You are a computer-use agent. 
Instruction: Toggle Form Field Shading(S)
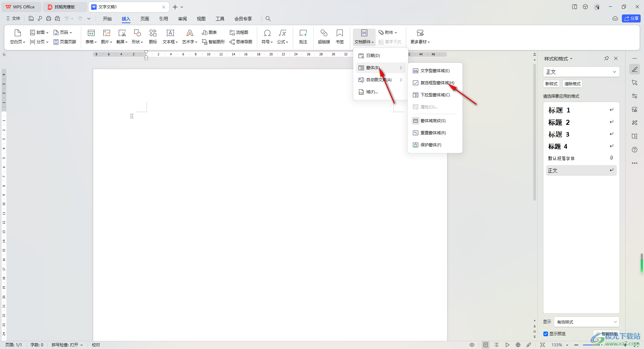pyautogui.click(x=435, y=121)
